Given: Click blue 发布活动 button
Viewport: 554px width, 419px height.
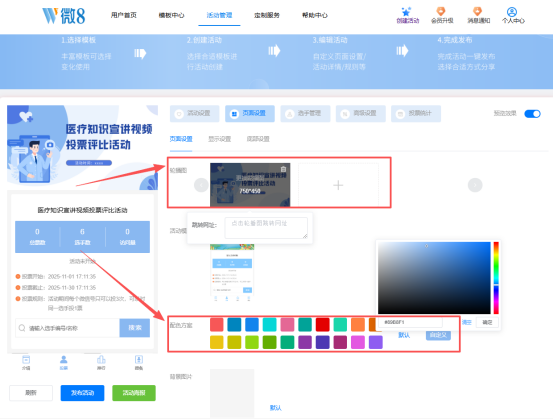Looking at the screenshot, I should pos(82,393).
